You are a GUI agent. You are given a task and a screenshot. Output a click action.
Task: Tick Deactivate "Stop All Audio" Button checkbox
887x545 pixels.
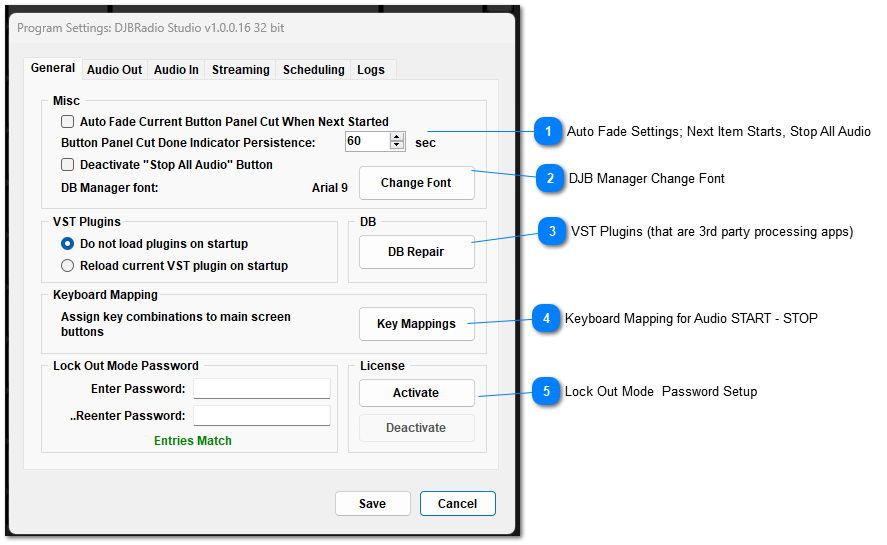click(67, 165)
